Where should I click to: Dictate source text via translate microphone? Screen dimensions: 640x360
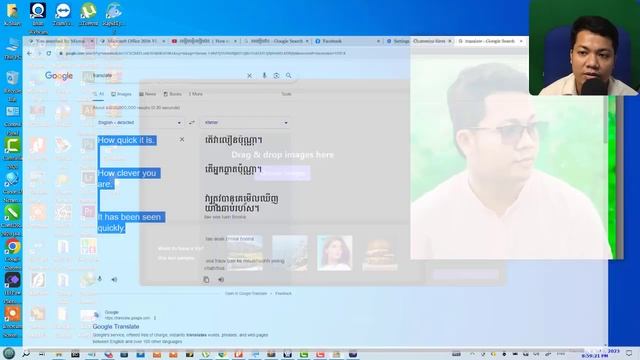99,279
